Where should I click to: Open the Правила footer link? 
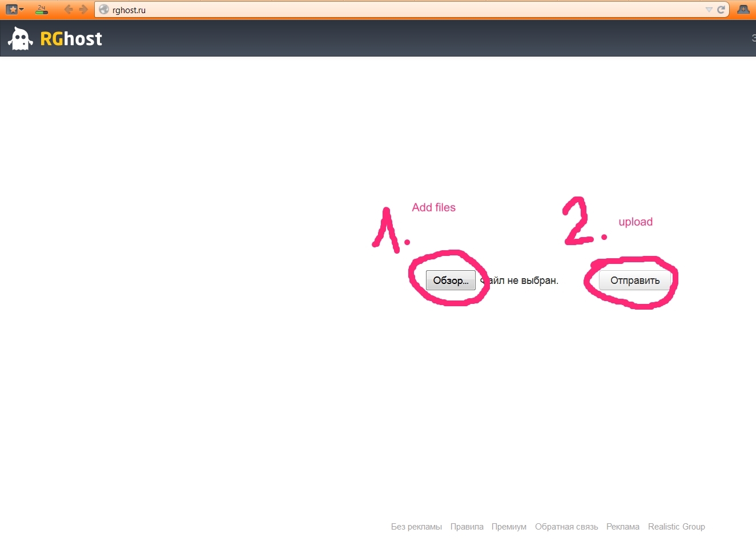click(x=467, y=527)
